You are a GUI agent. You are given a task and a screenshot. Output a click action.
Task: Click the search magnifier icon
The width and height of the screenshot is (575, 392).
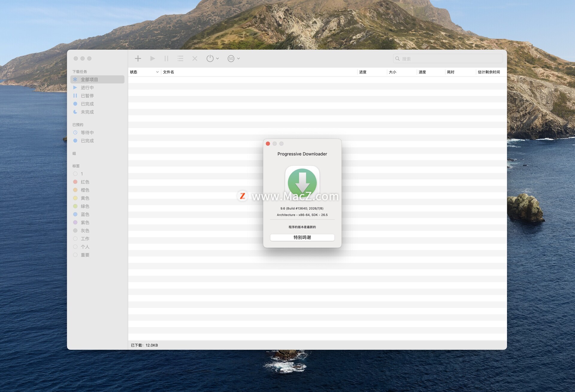click(x=397, y=59)
